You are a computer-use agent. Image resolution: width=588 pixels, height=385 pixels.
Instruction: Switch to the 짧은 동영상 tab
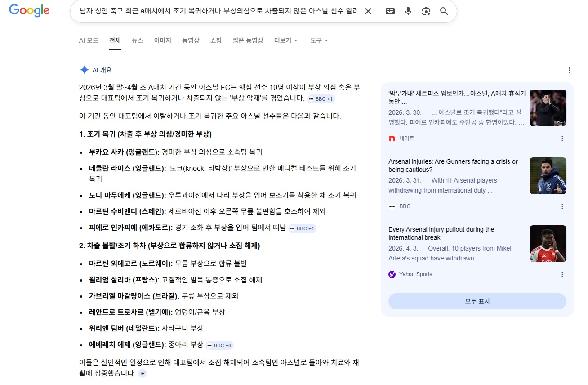pos(248,40)
